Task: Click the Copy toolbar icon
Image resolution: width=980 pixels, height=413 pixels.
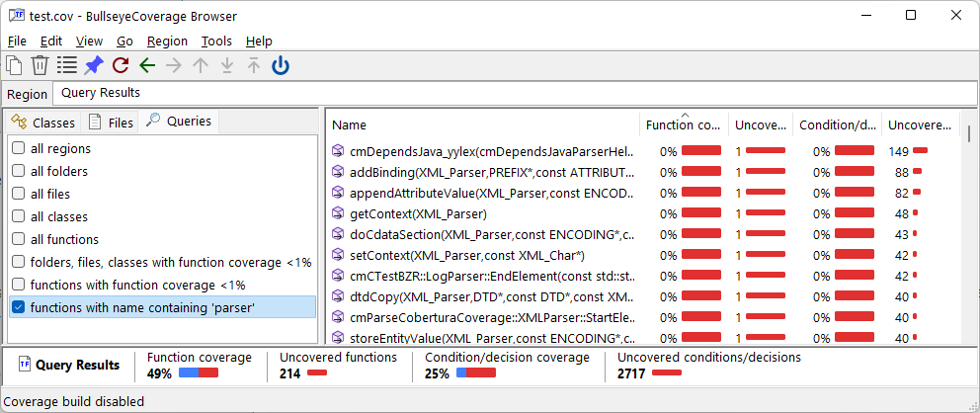Action: click(x=14, y=65)
